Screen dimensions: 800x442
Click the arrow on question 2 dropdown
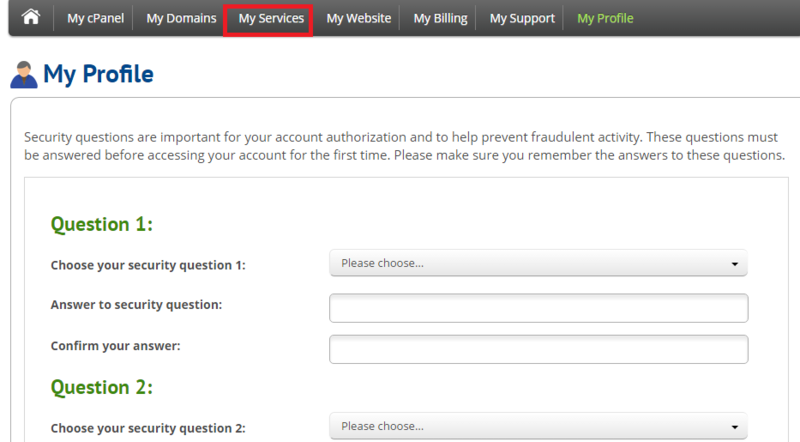[x=735, y=427]
